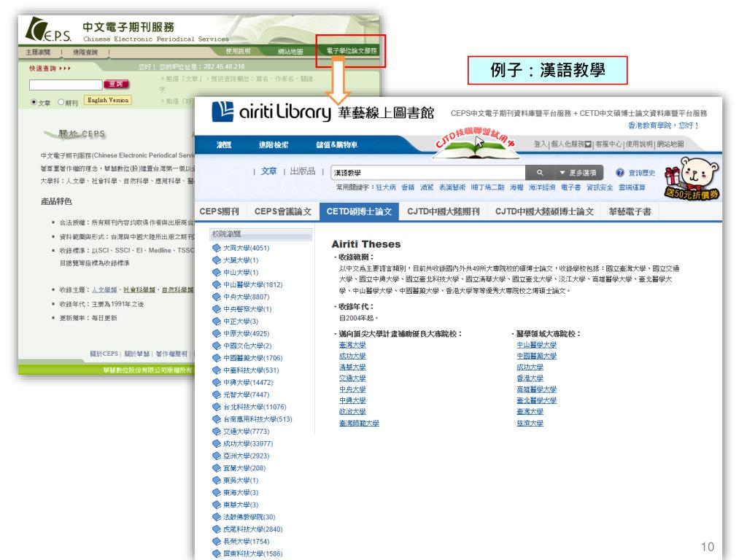This screenshot has width=747, height=560.
Task: Open 進階檢索 in the blue navigation bar
Action: point(274,145)
